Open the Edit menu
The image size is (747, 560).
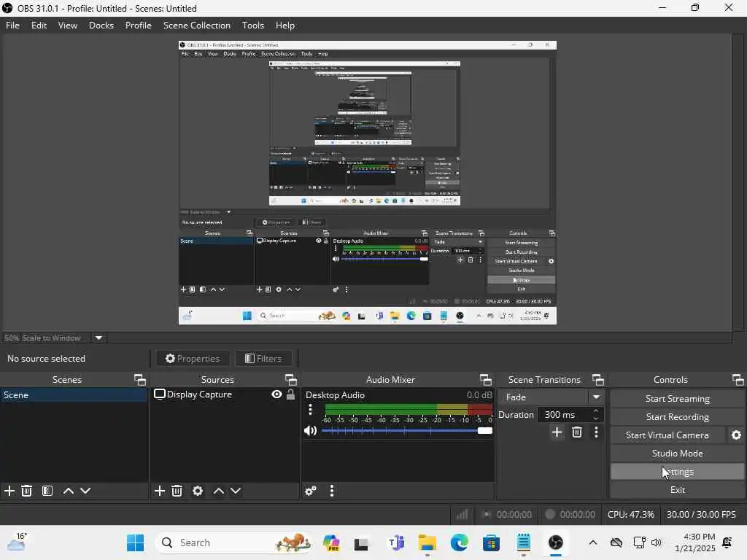coord(39,26)
